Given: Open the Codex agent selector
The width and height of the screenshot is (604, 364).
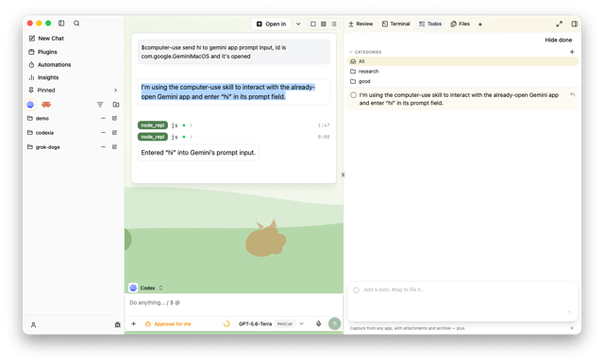Looking at the screenshot, I should (146, 288).
